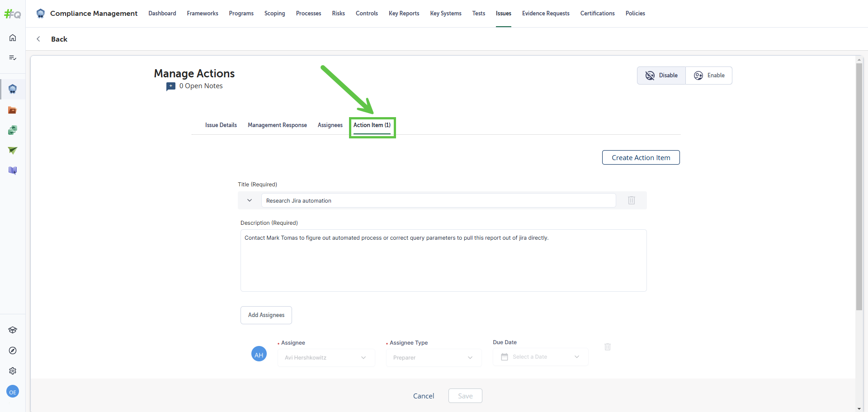This screenshot has height=412, width=868.
Task: Open the graduation cap learning icon
Action: point(13,330)
